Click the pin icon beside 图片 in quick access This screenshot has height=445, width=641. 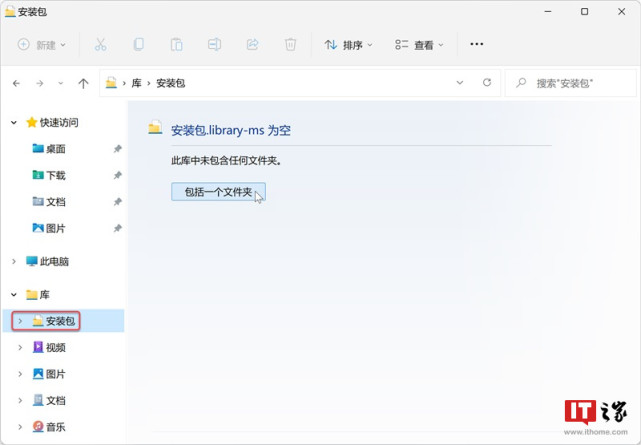tap(117, 228)
